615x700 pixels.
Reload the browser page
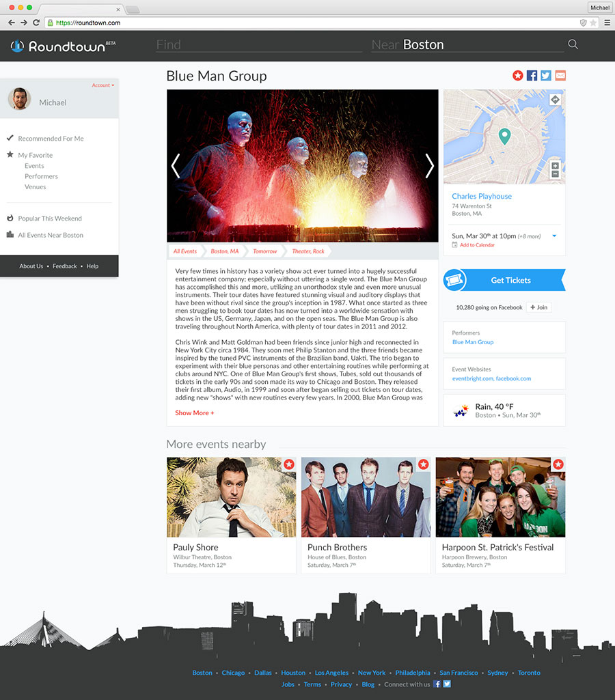coord(36,23)
